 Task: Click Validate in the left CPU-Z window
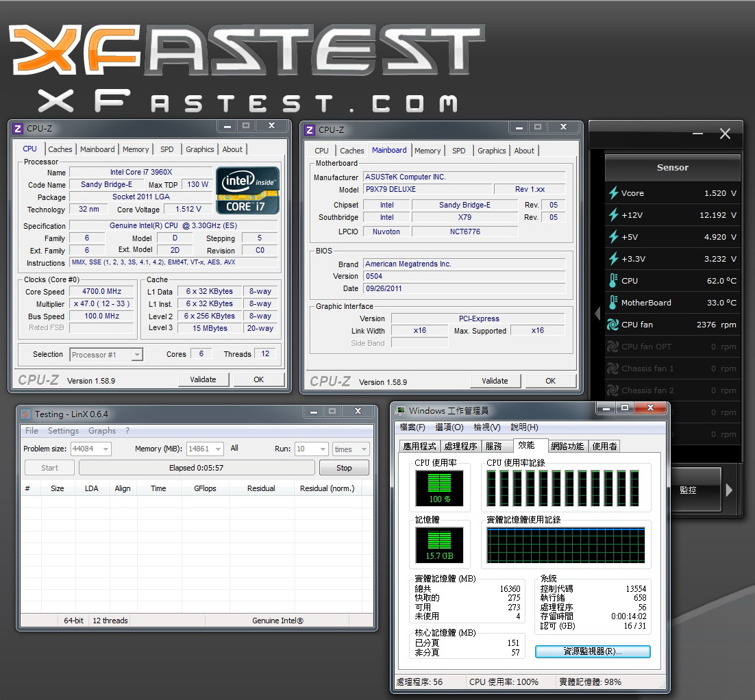[203, 379]
